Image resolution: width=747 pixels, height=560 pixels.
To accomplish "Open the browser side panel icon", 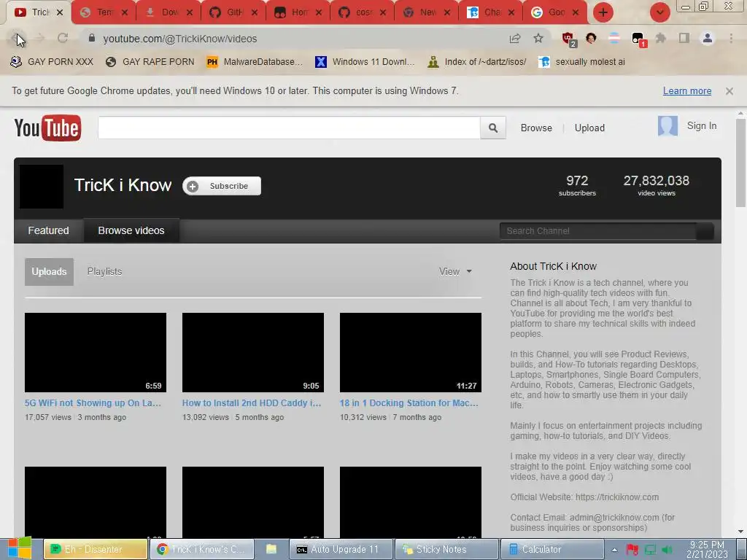I will pos(684,38).
